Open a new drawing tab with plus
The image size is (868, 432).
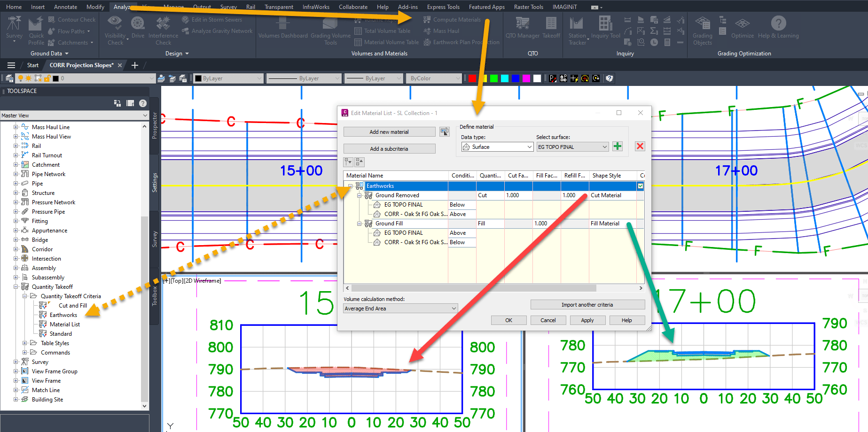point(134,65)
